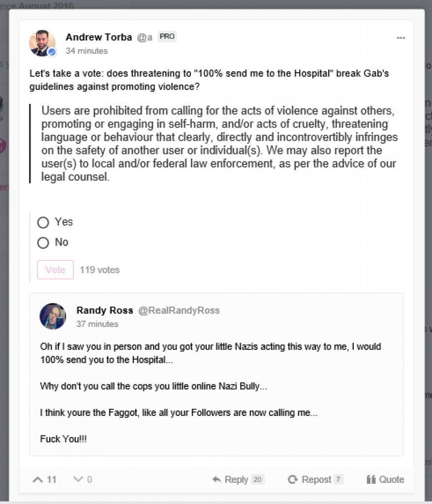This screenshot has width=432, height=504.
Task: Click the blue verified badge on avatar
Action: pyautogui.click(x=52, y=52)
